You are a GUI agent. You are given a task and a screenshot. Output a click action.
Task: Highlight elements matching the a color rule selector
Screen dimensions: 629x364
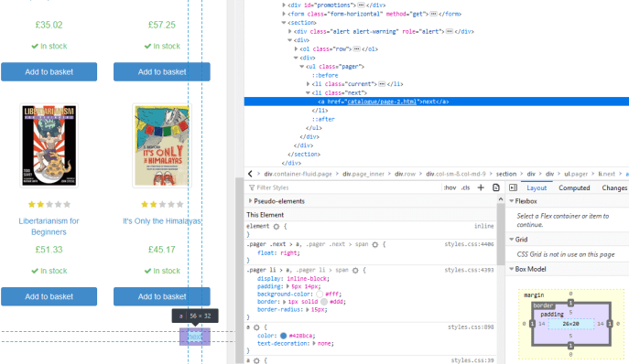(256, 327)
